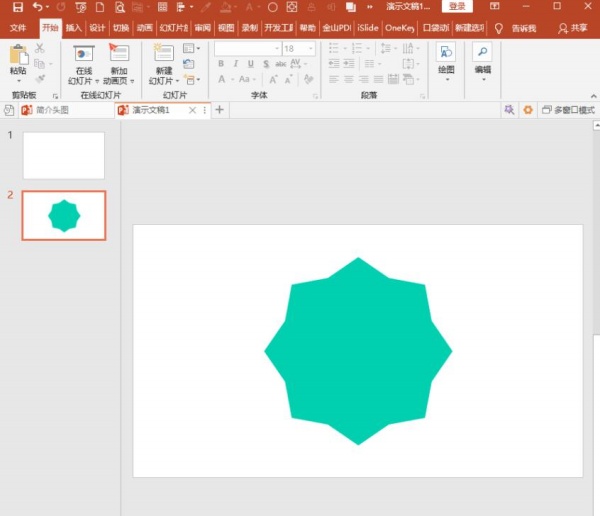Click the 共享 share button
The image size is (600, 516).
click(x=573, y=28)
